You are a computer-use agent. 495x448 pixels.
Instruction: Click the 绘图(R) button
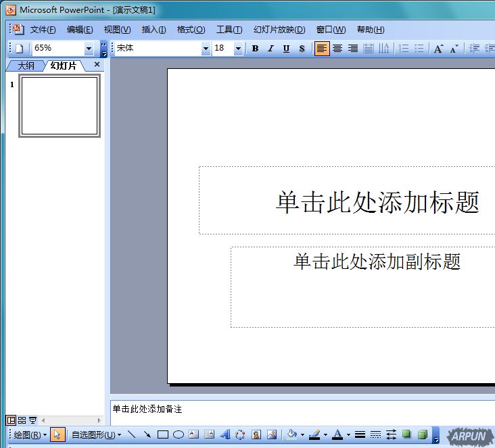tap(30, 434)
